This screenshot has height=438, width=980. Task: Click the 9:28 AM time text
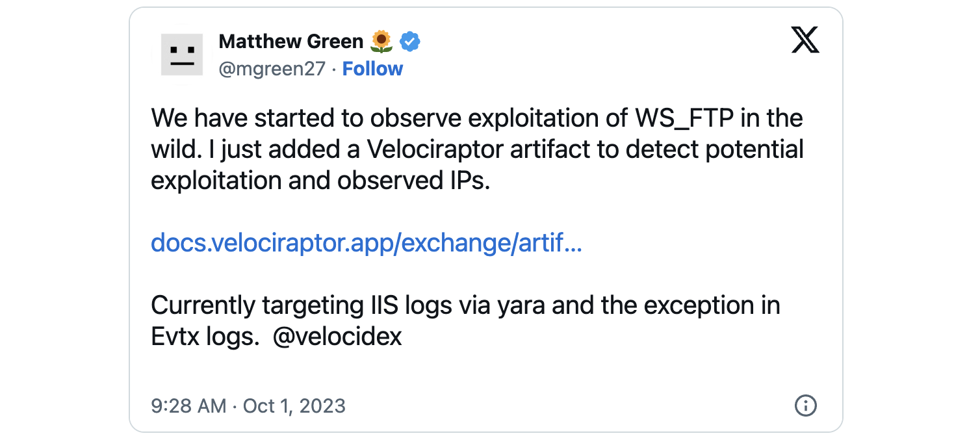[x=188, y=406]
